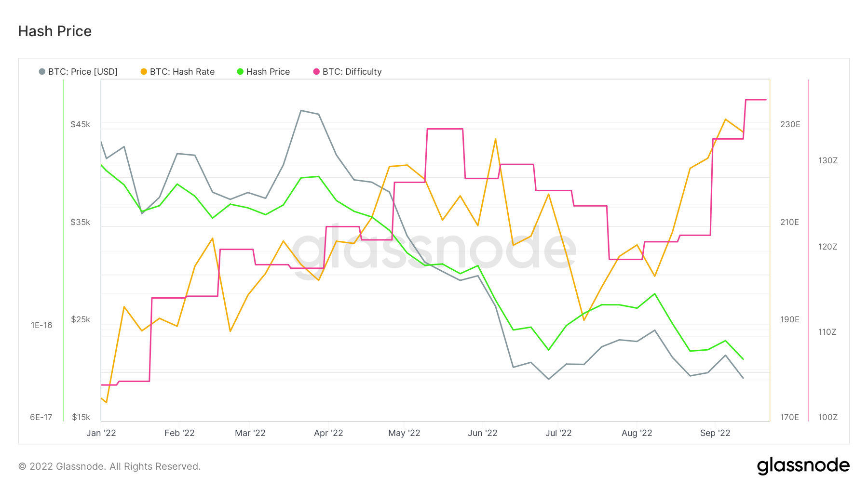
Task: Toggle the 'BTC: Difficulty' legend label
Action: tap(352, 72)
